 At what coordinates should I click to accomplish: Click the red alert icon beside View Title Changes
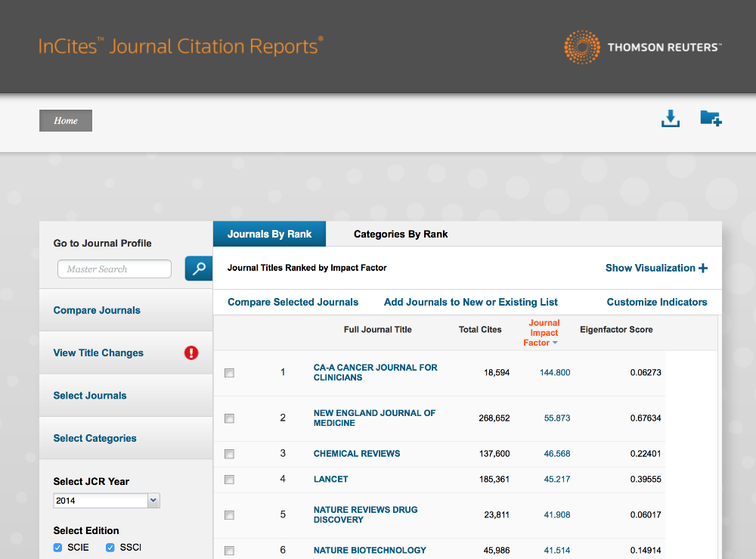(191, 353)
